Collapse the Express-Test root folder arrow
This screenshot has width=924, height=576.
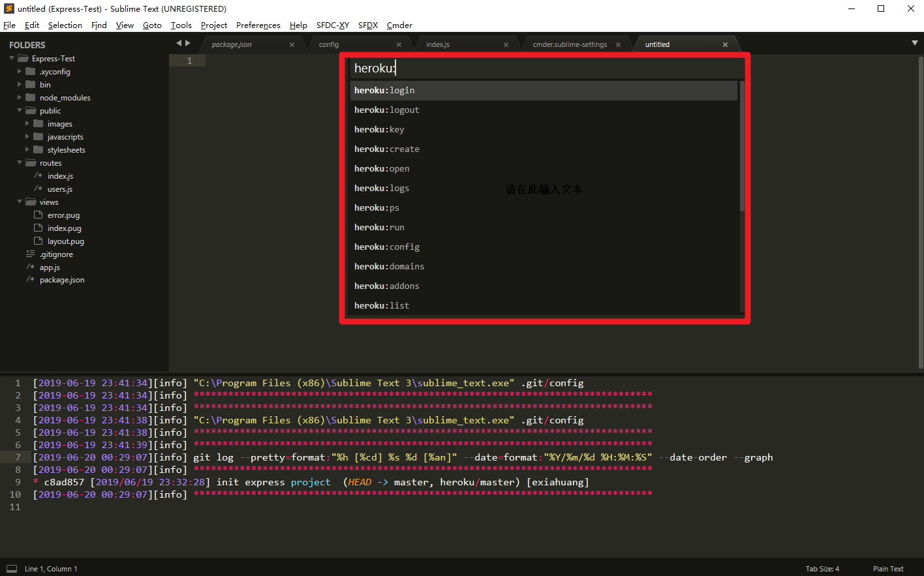12,59
